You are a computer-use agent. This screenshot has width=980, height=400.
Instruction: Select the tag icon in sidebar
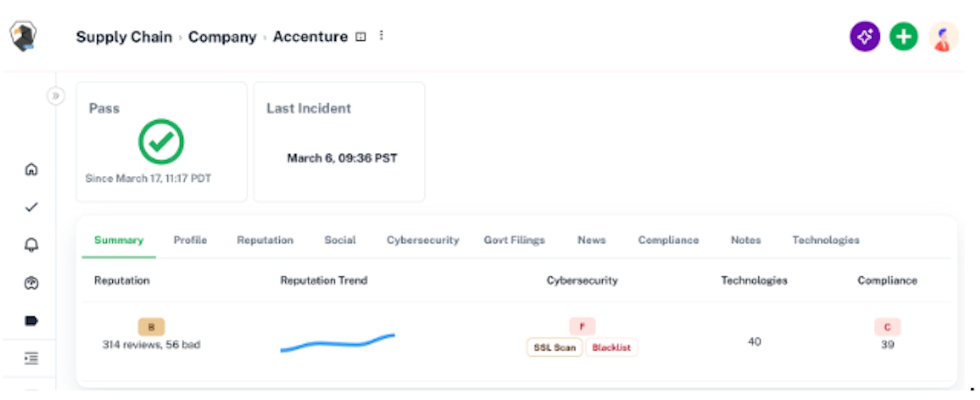(x=31, y=321)
